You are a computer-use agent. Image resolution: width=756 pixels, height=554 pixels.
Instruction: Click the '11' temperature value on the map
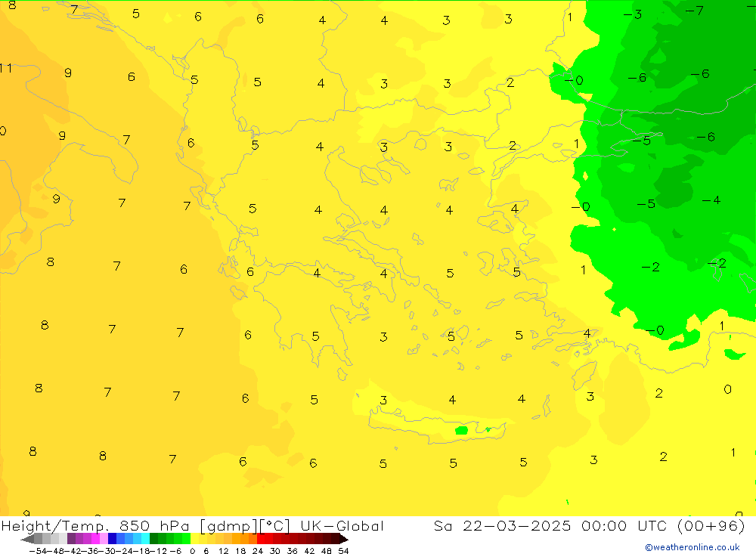point(6,68)
